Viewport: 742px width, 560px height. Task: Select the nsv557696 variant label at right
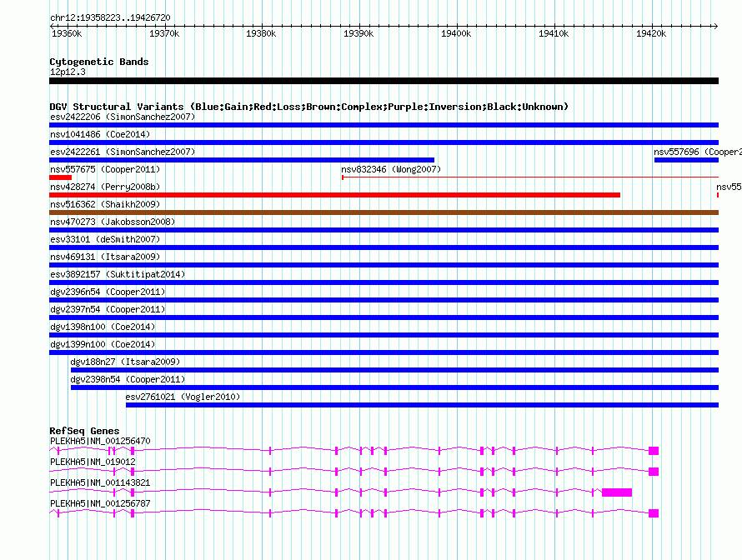(x=697, y=152)
